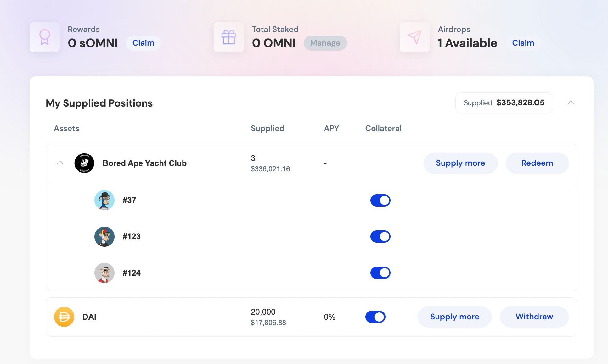Click the 1 Available airdrops text

[x=468, y=43]
